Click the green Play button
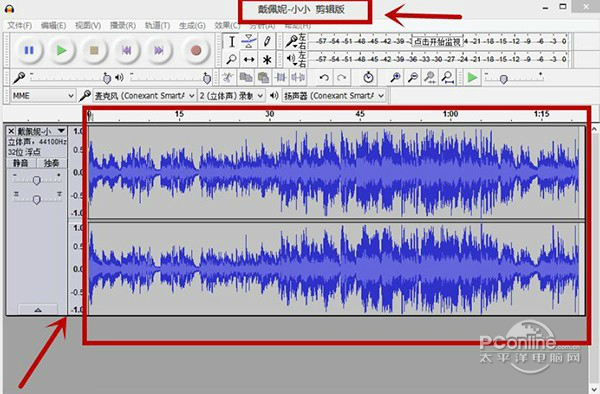The image size is (600, 394). tap(61, 50)
